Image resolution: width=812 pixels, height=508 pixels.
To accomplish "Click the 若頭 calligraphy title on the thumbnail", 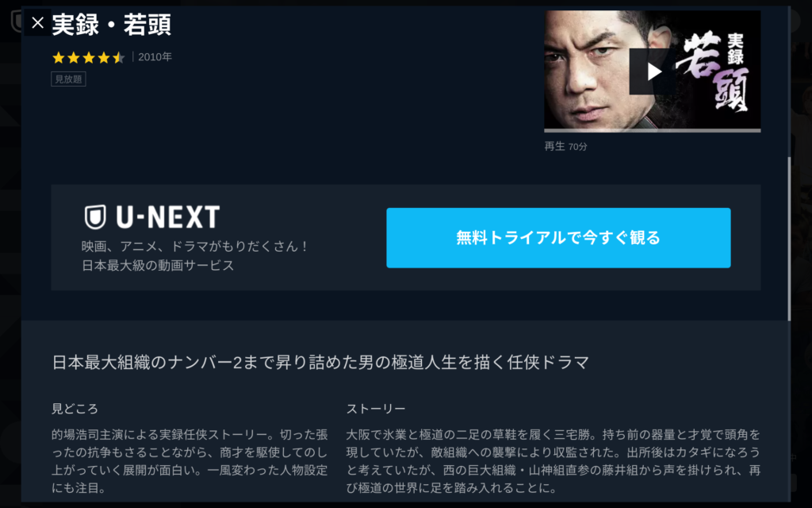I will [x=714, y=71].
